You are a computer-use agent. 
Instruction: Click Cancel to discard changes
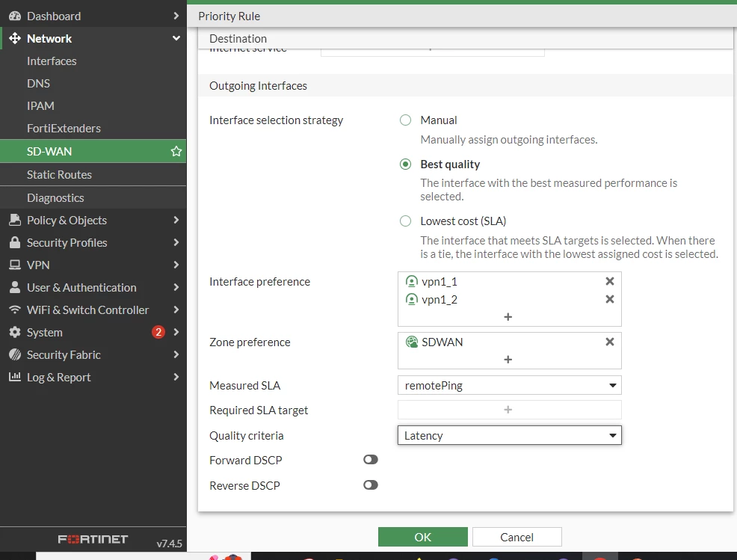pos(517,537)
